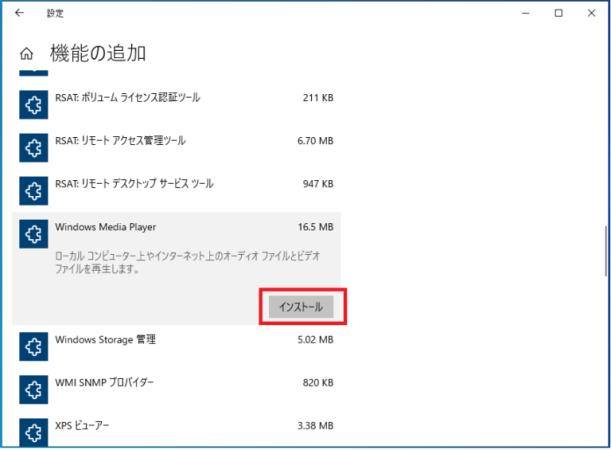Image resolution: width=611 pixels, height=450 pixels.
Task: Click the 820 KB size value
Action: click(318, 383)
